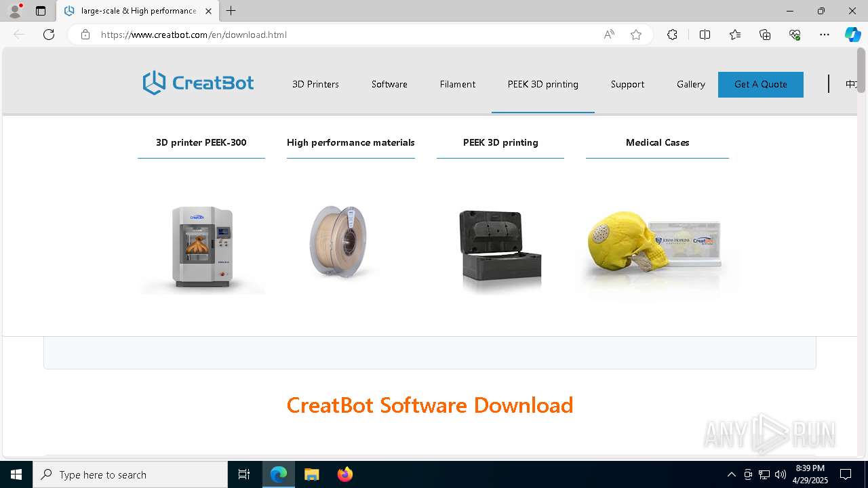The width and height of the screenshot is (868, 488).
Task: Open Task View icon
Action: [x=244, y=474]
